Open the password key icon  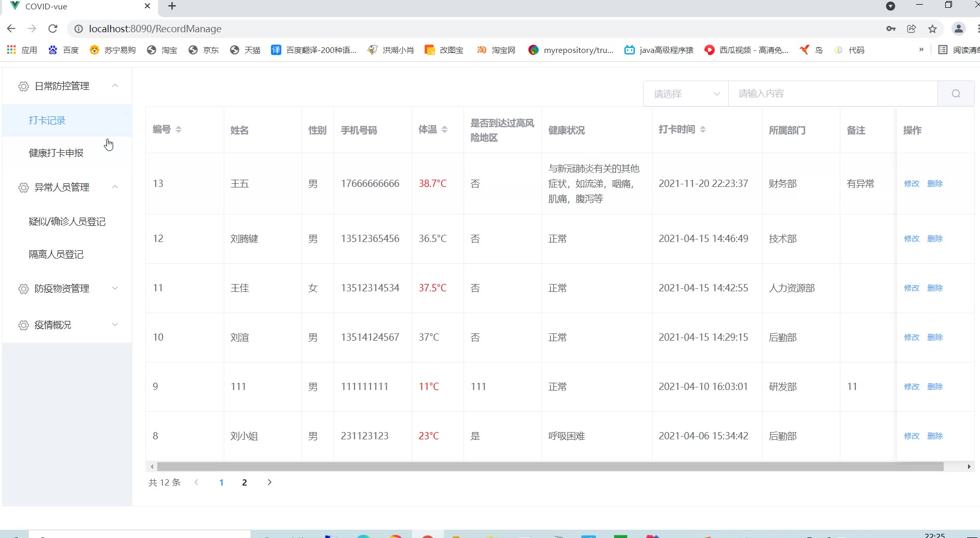click(x=891, y=29)
